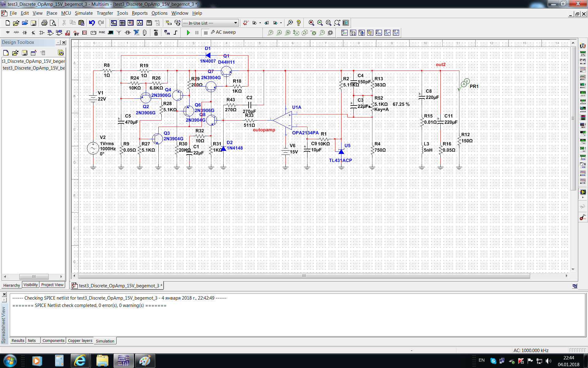Place a current probe

279,33
